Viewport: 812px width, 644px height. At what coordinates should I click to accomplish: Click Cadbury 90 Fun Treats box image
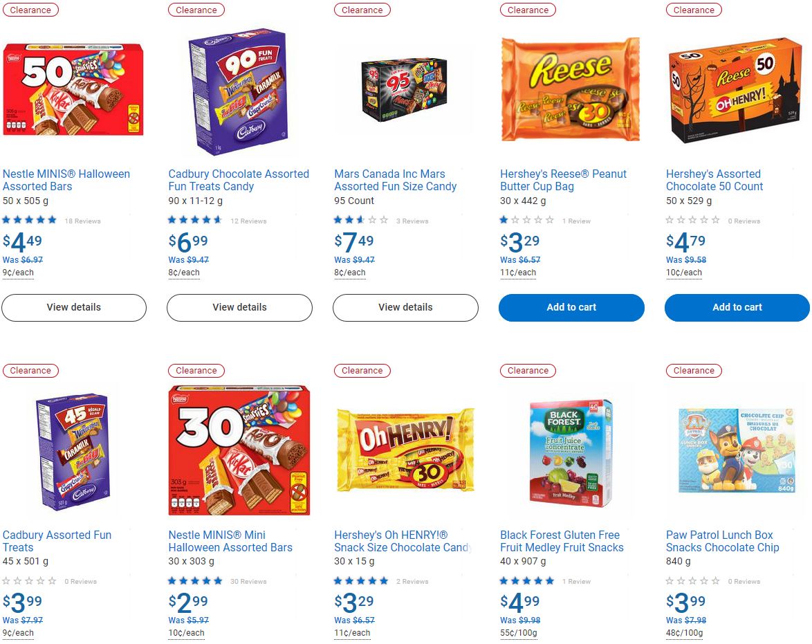238,91
